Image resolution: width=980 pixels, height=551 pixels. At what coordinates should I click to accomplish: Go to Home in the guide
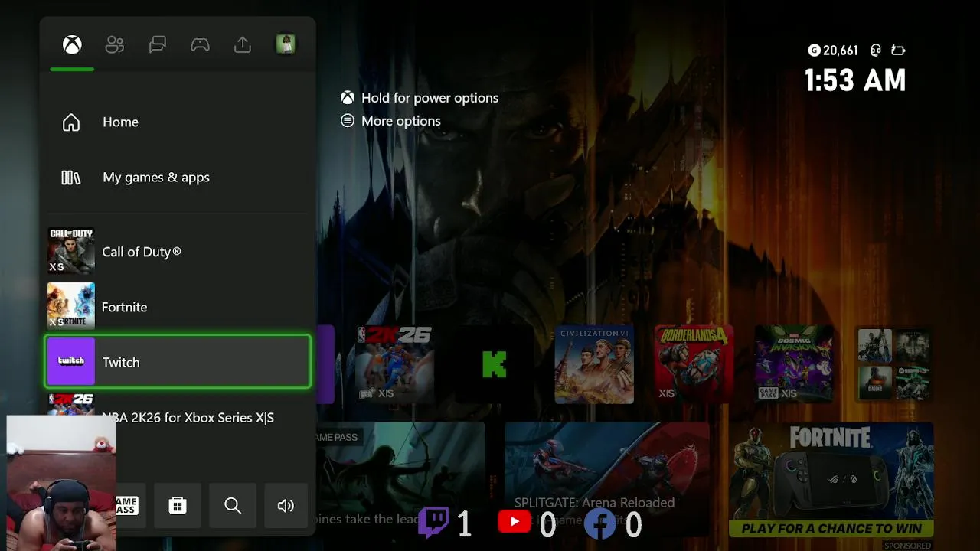[x=178, y=122]
